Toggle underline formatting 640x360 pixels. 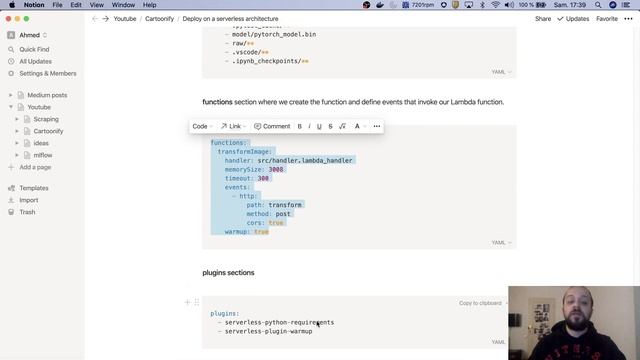(319, 127)
